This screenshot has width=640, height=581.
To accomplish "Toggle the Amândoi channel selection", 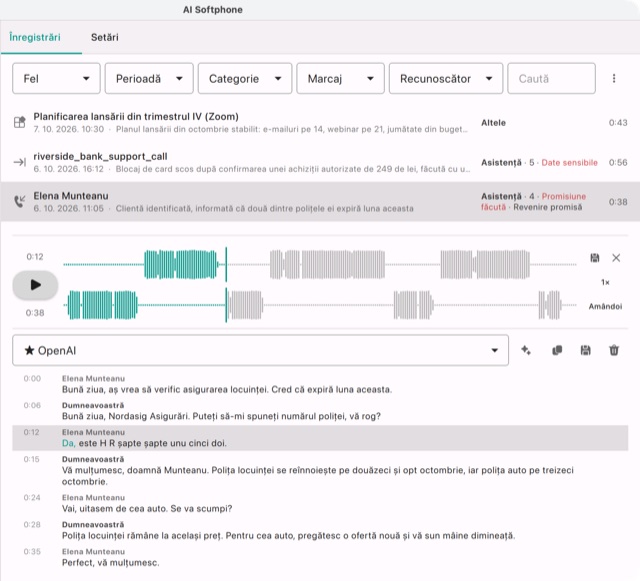I will click(x=605, y=306).
